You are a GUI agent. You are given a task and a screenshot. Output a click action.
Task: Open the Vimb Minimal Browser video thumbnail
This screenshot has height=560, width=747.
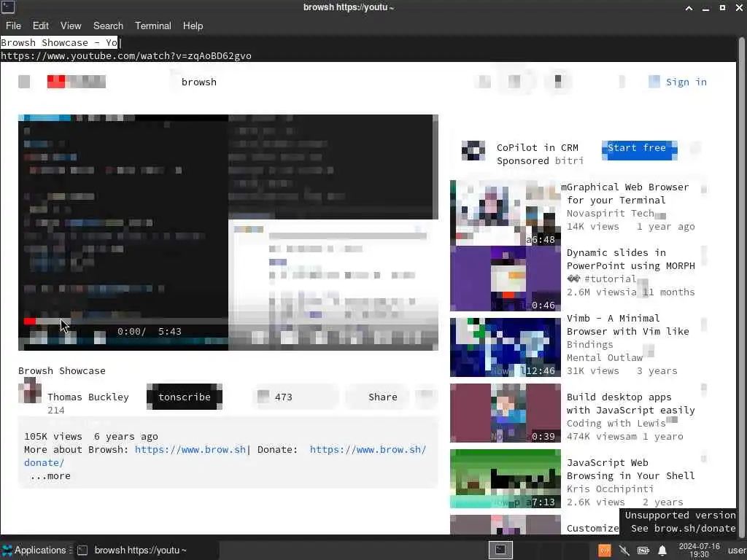tap(505, 347)
